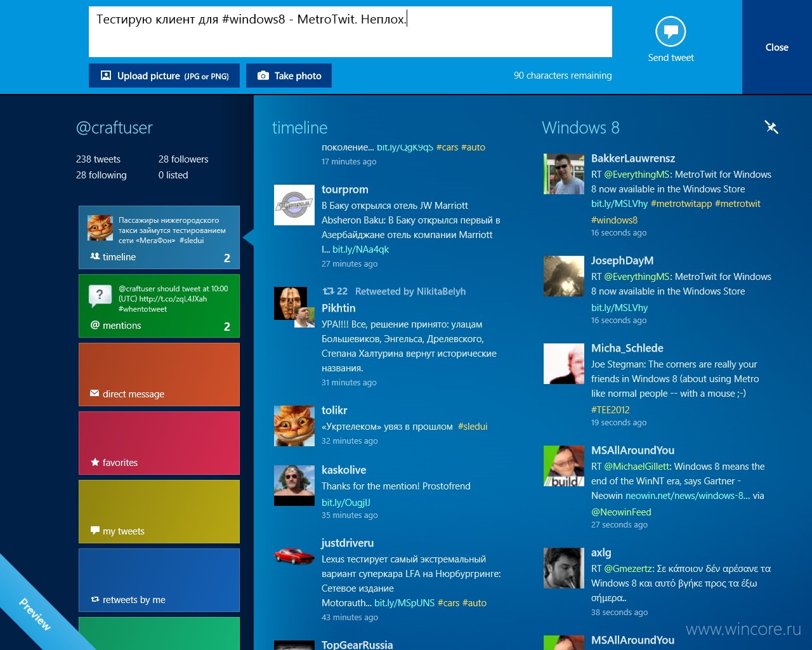Open the bit.ly/MSpUNS link in justdriveru tweet

[404, 603]
